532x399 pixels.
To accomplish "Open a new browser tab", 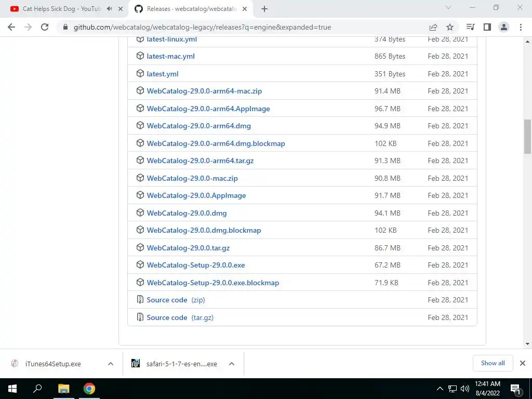I will coord(264,9).
